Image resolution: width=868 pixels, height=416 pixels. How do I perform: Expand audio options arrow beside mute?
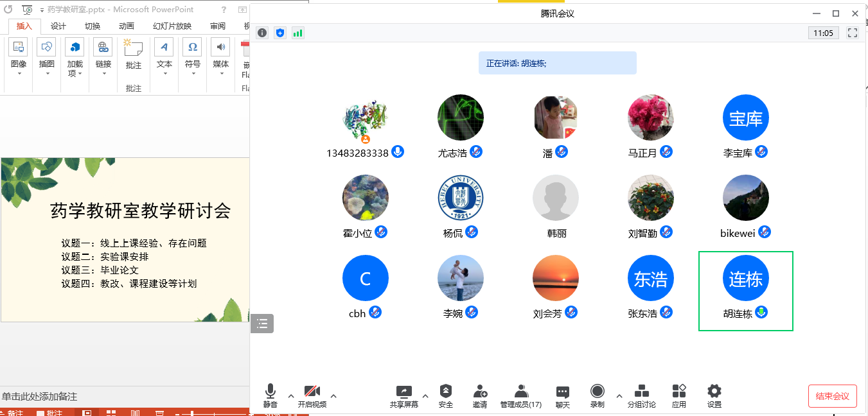pyautogui.click(x=291, y=395)
